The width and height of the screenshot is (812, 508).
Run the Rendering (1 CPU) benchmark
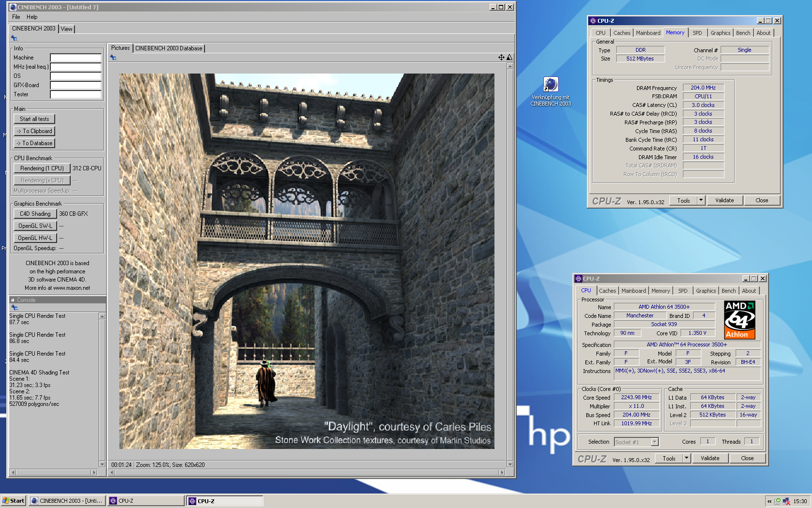[x=42, y=168]
